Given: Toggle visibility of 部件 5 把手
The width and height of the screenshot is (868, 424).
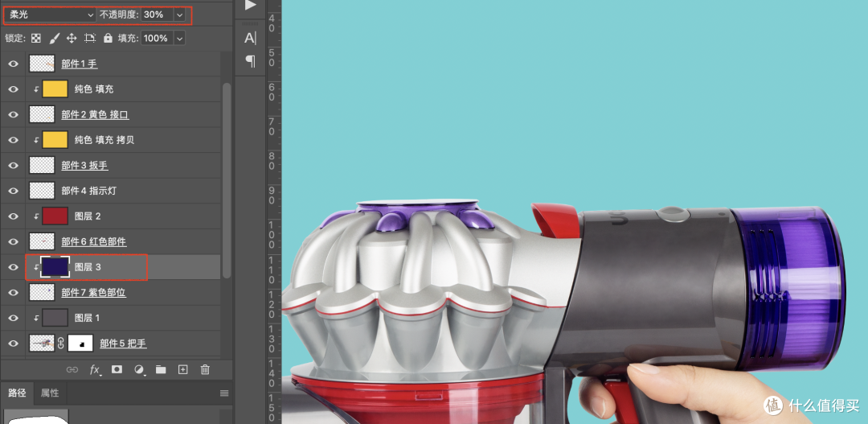Looking at the screenshot, I should [x=14, y=343].
